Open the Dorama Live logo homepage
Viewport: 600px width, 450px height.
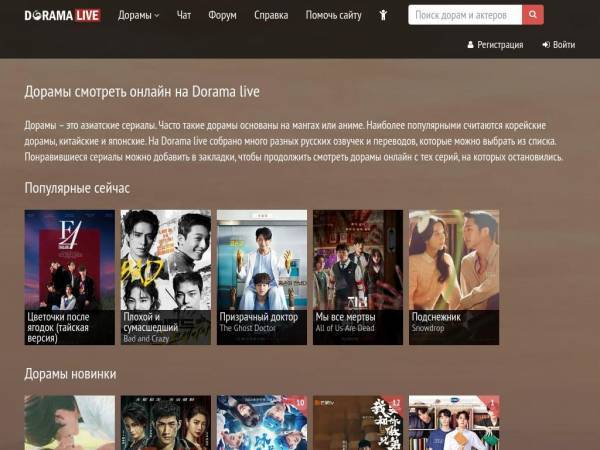click(62, 15)
